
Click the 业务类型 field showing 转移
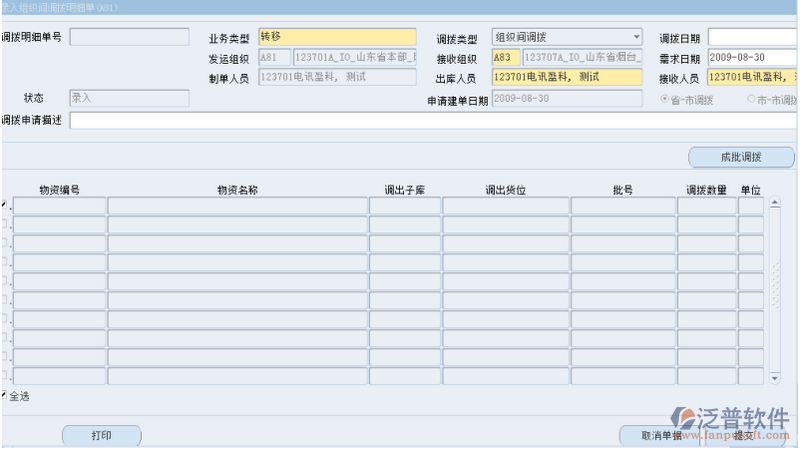[337, 37]
